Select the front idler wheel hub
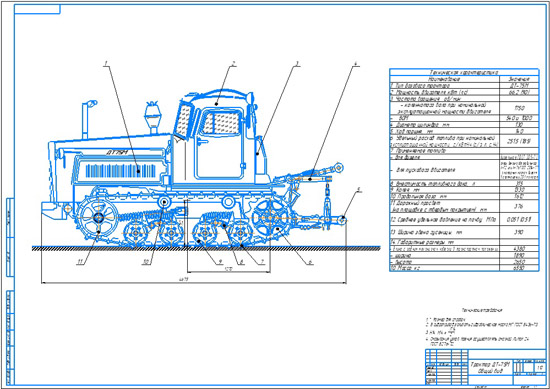Screen dimensions: 550x389 (x=99, y=218)
